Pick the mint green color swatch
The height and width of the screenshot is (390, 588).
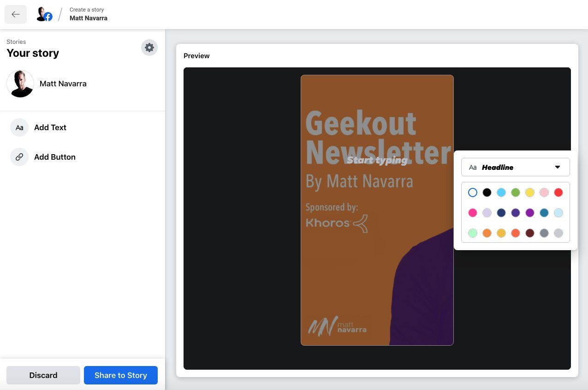coord(473,233)
